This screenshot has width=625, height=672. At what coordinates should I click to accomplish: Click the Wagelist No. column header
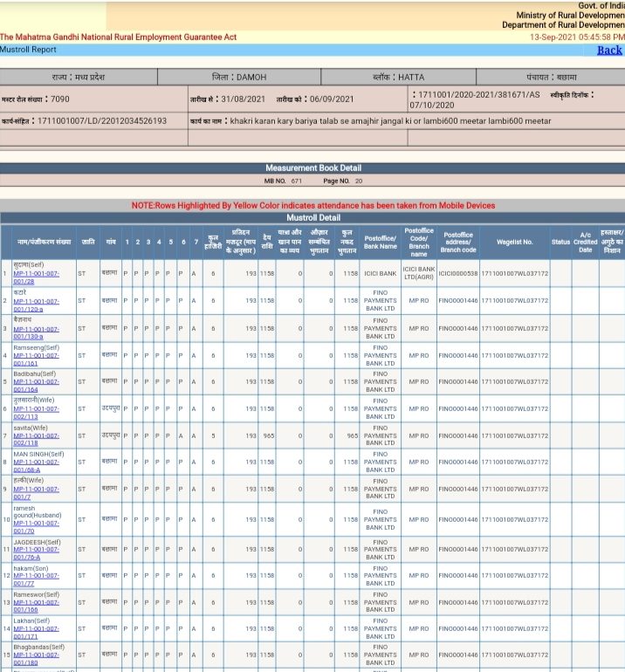click(x=514, y=242)
